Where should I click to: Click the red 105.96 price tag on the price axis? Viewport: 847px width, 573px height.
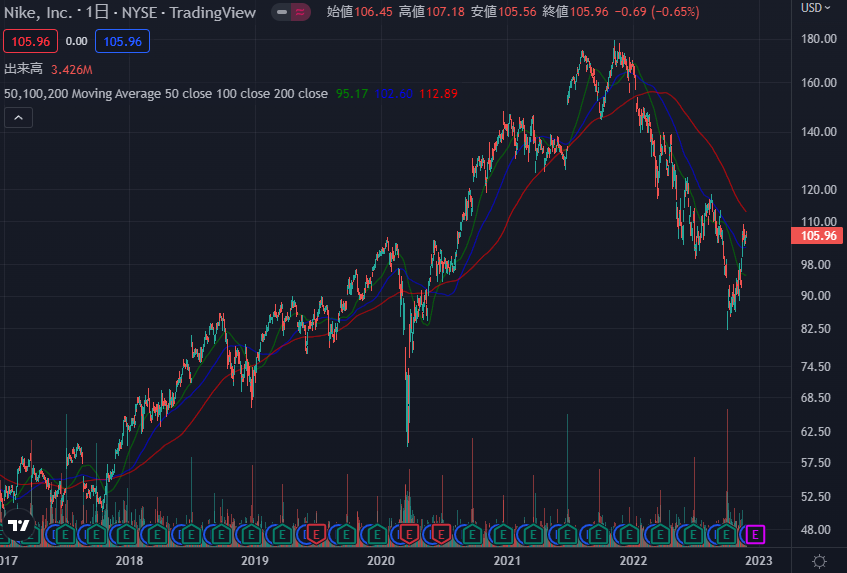pos(817,235)
